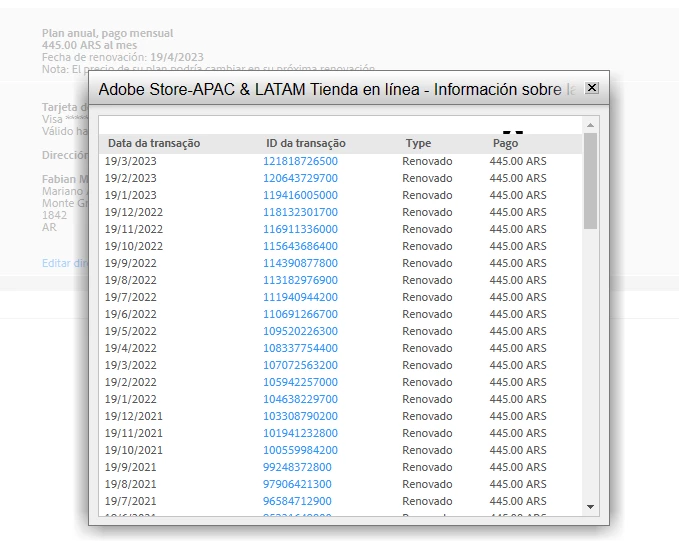Select the date 19/2/2023
The height and width of the screenshot is (541, 679).
[130, 178]
